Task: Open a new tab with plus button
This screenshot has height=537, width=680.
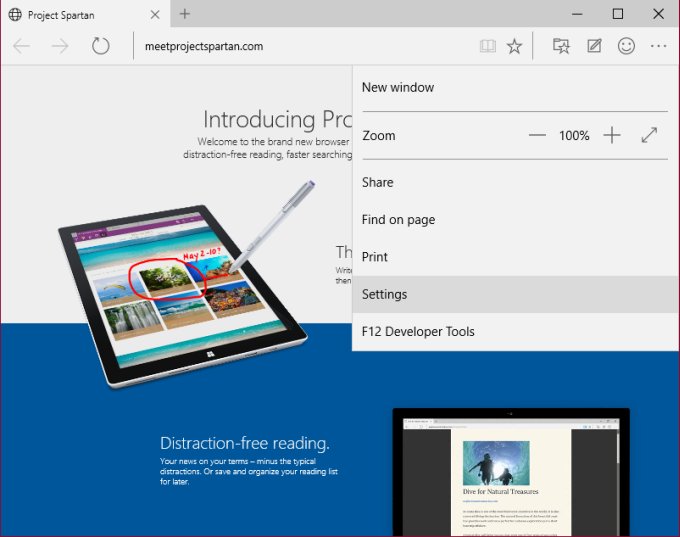Action: point(185,14)
